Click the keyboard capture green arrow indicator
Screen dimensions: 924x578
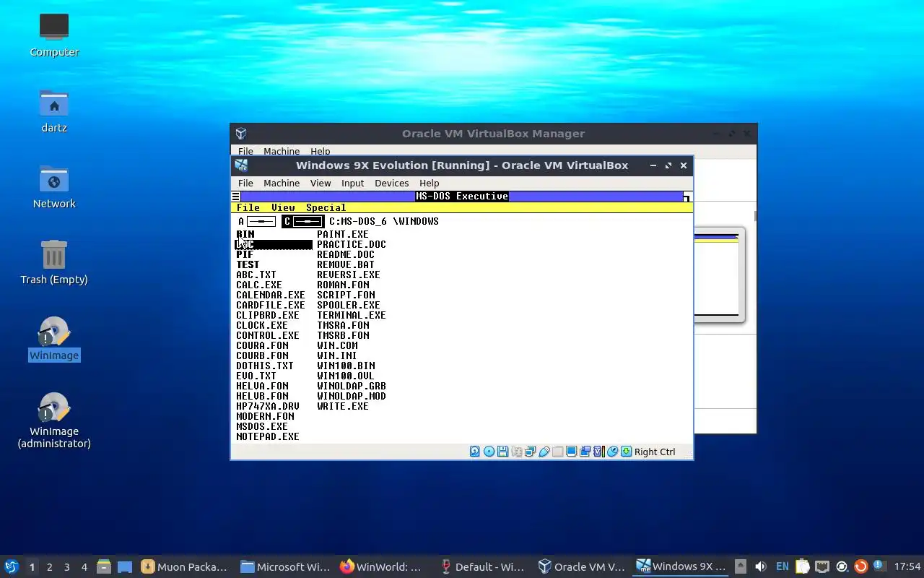[626, 452]
